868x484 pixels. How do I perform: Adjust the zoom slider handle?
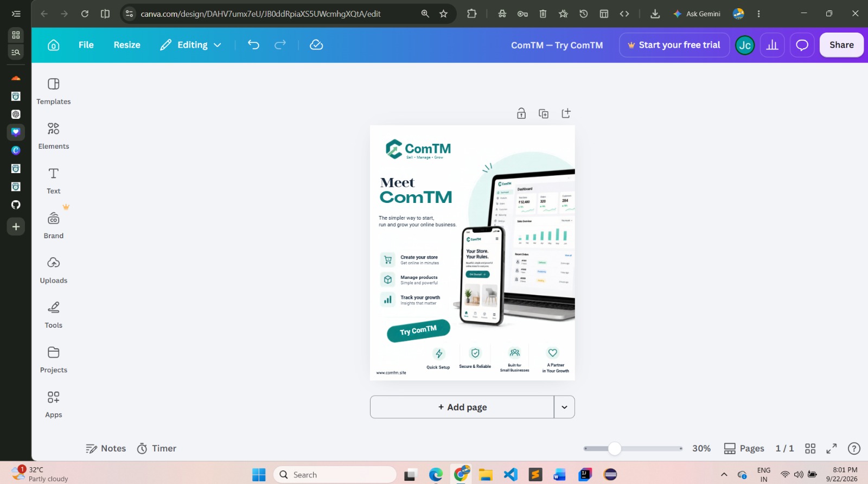(614, 448)
